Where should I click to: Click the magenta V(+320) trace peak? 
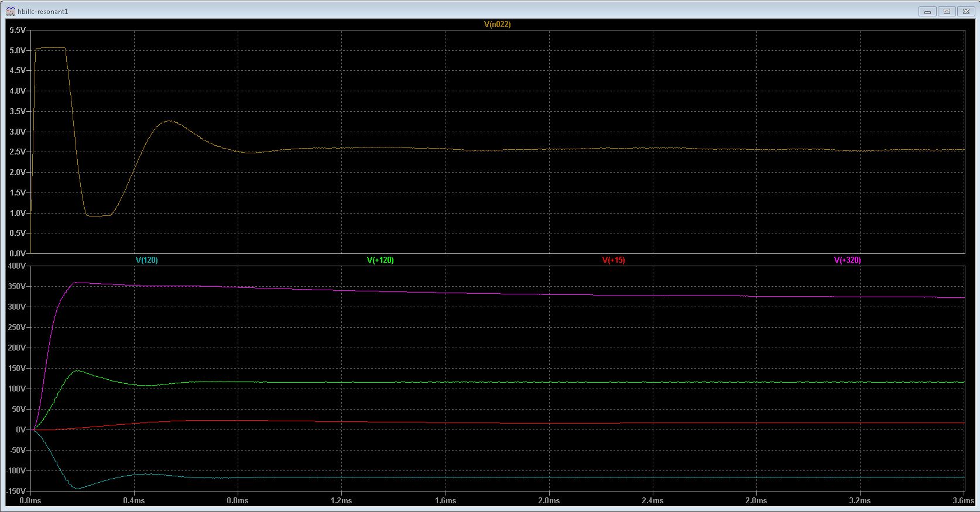(x=76, y=283)
